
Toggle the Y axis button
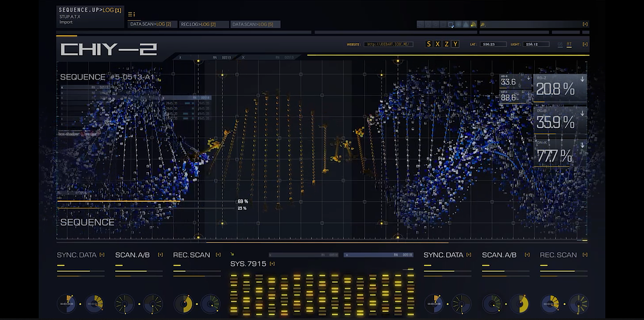point(455,44)
